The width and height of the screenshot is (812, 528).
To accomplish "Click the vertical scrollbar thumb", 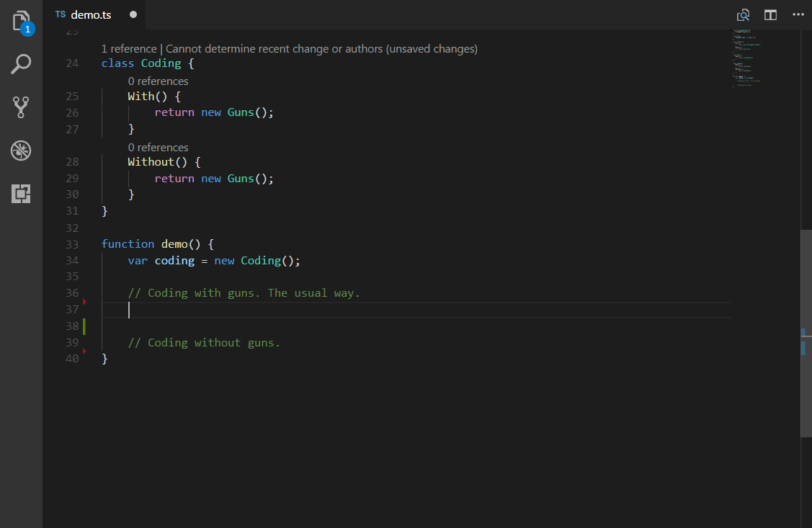I will pyautogui.click(x=806, y=333).
